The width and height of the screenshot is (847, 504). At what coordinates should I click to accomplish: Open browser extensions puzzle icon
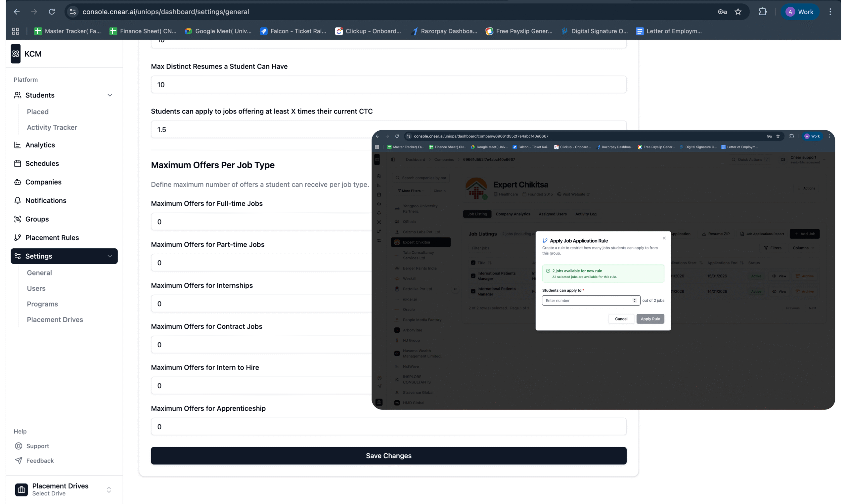pyautogui.click(x=762, y=12)
